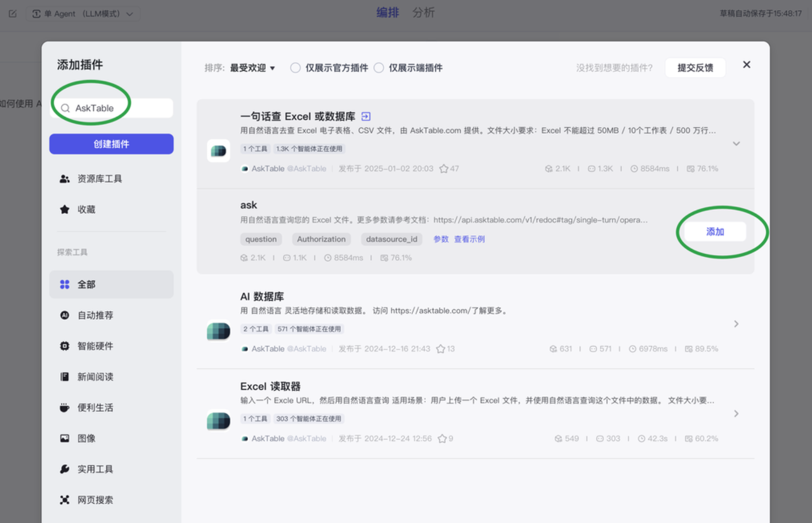Select the 智能硬件 hardware category icon
The height and width of the screenshot is (523, 812).
[64, 346]
